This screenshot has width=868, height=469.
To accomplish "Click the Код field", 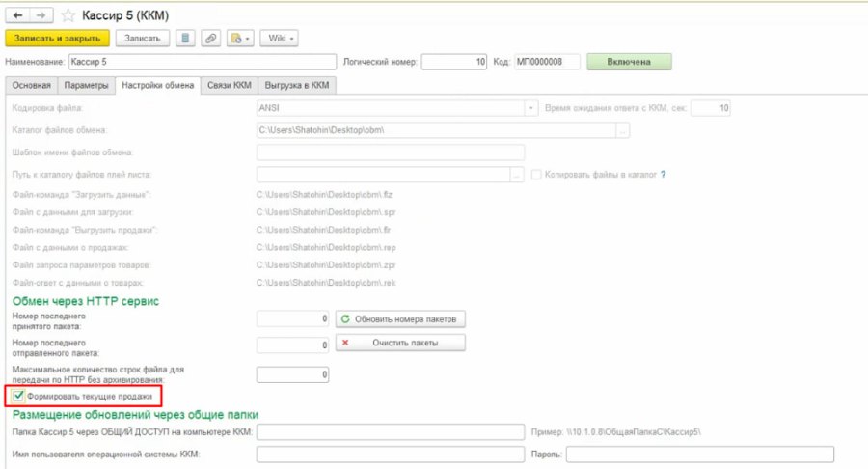I will click(x=547, y=62).
